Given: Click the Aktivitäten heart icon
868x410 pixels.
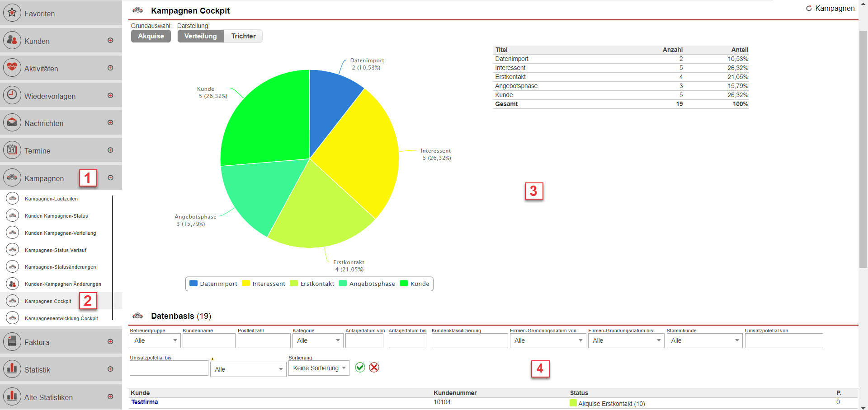Looking at the screenshot, I should point(12,68).
